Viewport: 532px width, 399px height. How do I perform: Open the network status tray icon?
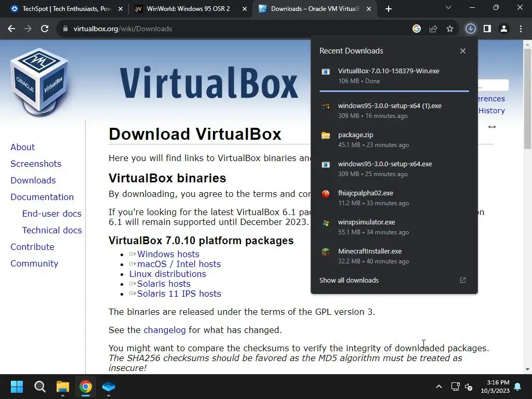point(455,387)
